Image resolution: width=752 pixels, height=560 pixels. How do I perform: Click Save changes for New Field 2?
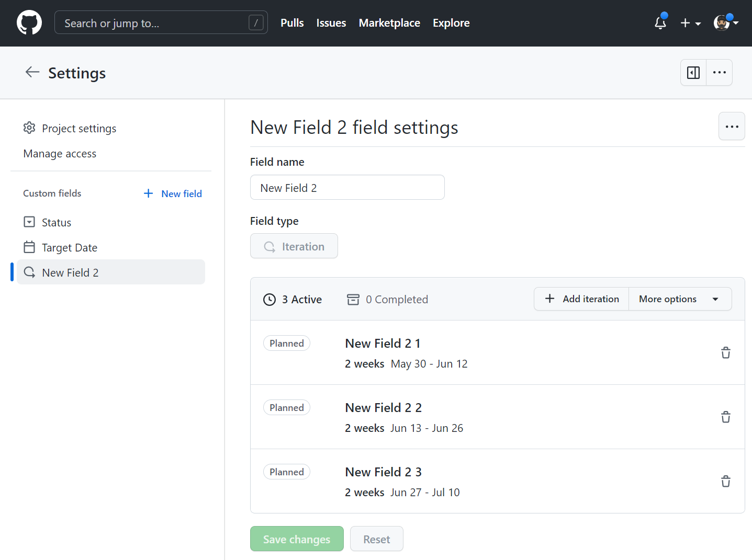click(296, 539)
